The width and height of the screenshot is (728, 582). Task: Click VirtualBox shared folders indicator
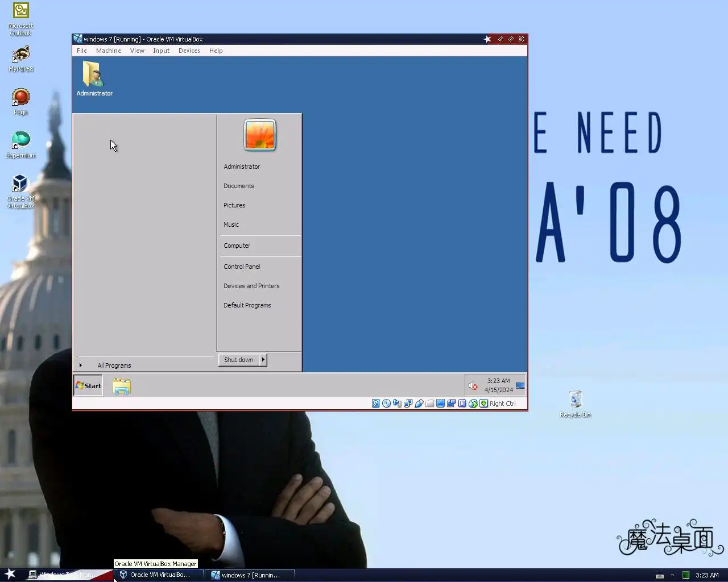click(430, 404)
